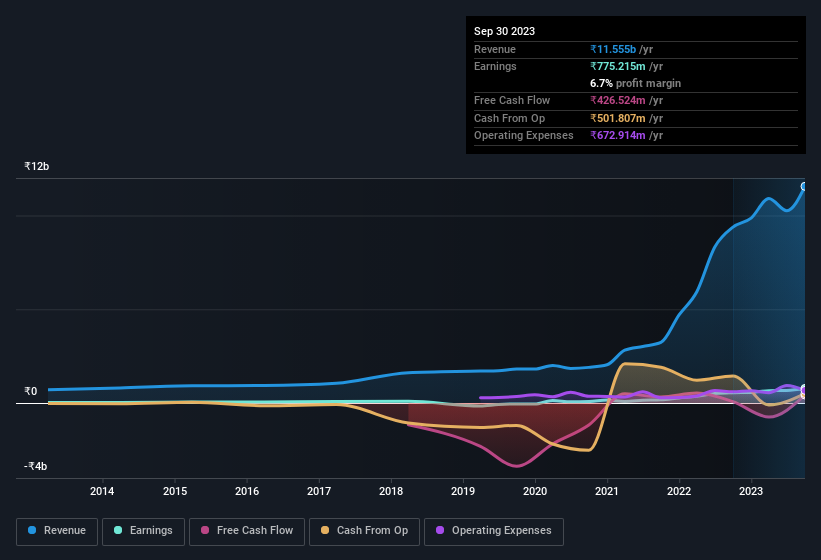Image resolution: width=821 pixels, height=560 pixels.
Task: Click the 6.7% profit margin text
Action: [x=635, y=83]
